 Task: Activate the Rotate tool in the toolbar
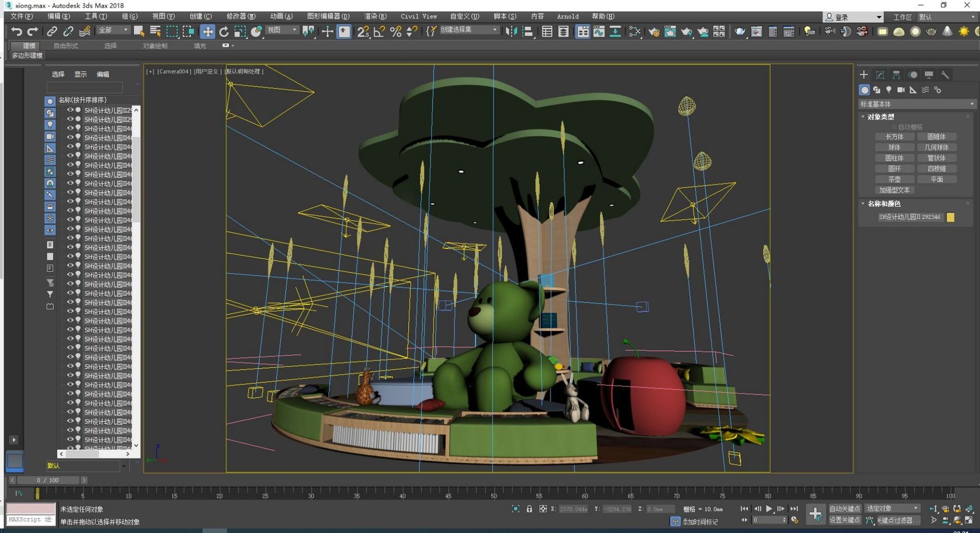pos(224,32)
